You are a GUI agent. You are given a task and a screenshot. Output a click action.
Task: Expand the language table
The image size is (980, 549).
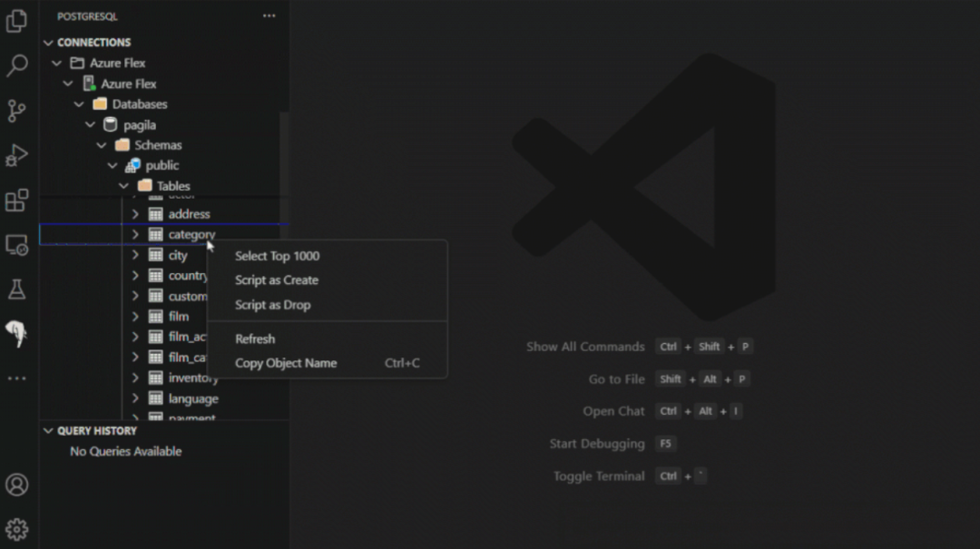click(135, 398)
